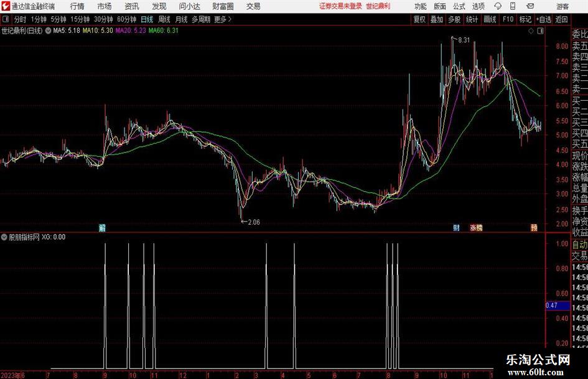
Task: Click the 返回 back button
Action: coord(561,19)
